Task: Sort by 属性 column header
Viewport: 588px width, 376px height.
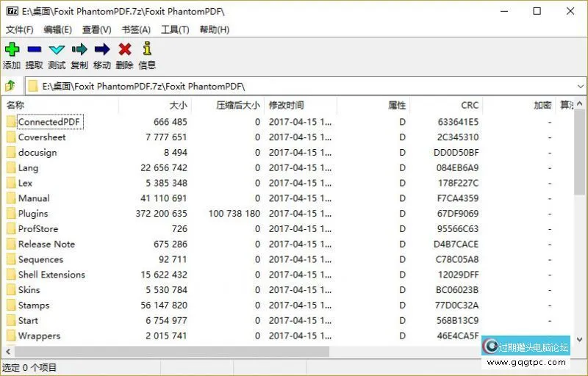Action: (x=373, y=105)
